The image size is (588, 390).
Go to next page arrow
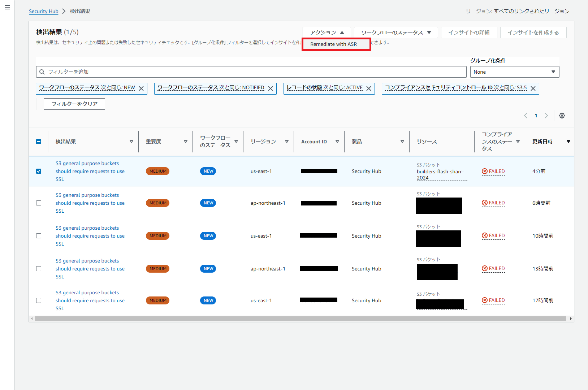(546, 116)
